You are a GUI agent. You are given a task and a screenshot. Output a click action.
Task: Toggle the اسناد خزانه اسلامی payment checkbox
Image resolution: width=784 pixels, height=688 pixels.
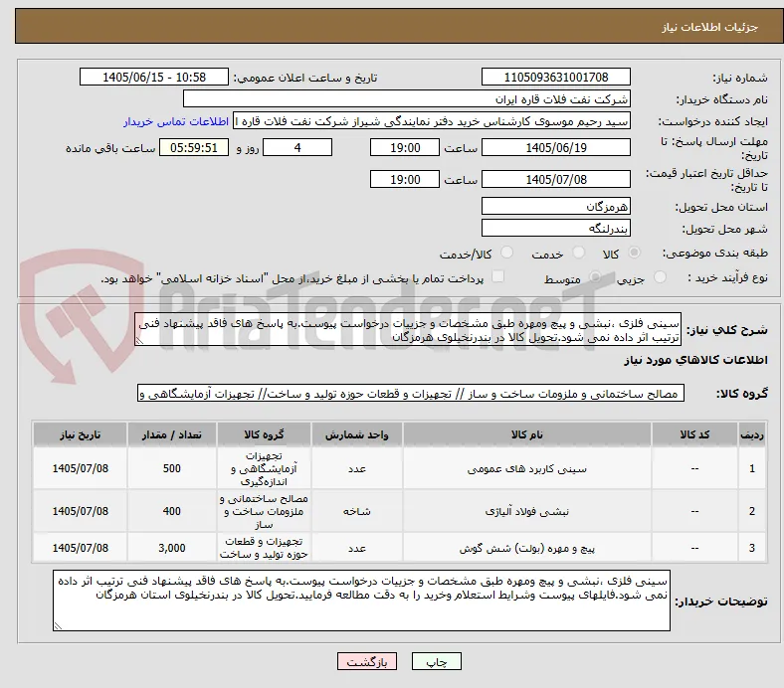coord(498,276)
